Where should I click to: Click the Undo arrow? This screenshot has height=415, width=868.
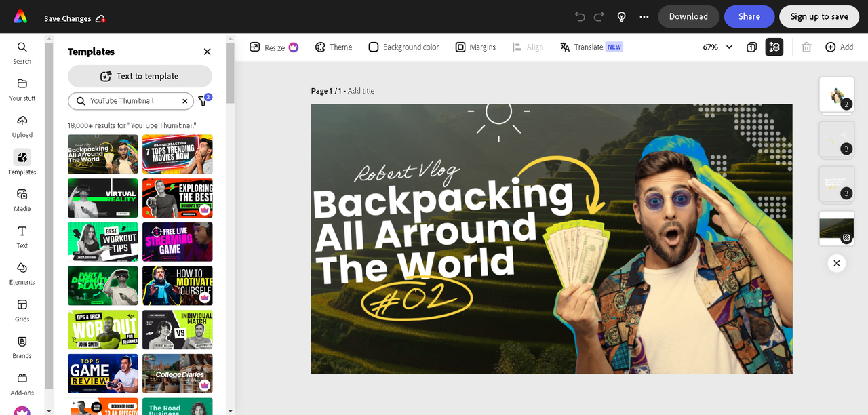(x=580, y=16)
